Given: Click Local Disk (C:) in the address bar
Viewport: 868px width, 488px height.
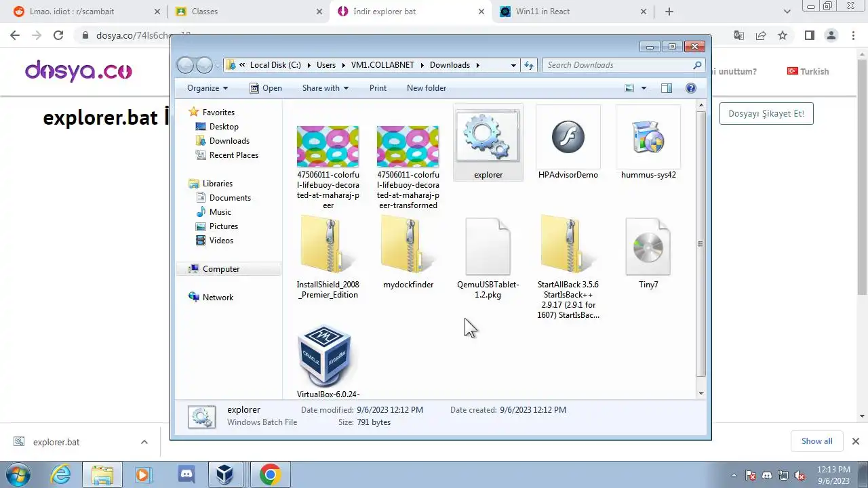Looking at the screenshot, I should coord(275,65).
